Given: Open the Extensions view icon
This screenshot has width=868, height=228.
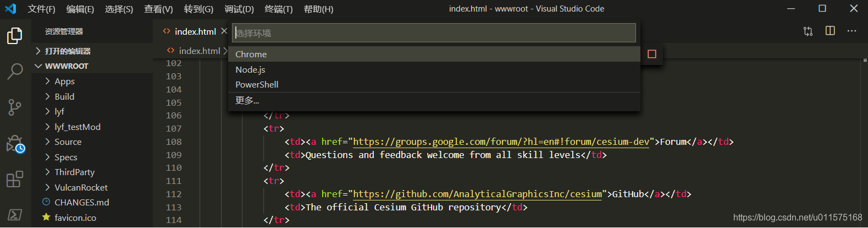Looking at the screenshot, I should click(x=15, y=179).
